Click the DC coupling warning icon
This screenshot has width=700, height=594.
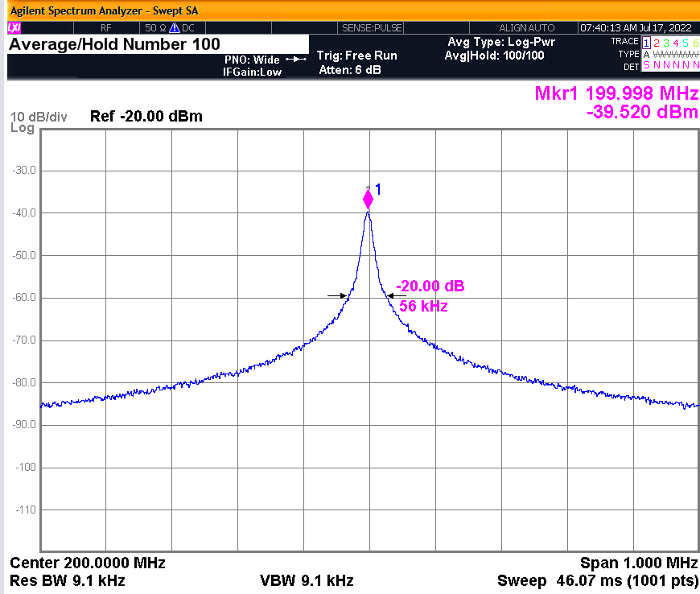[174, 27]
